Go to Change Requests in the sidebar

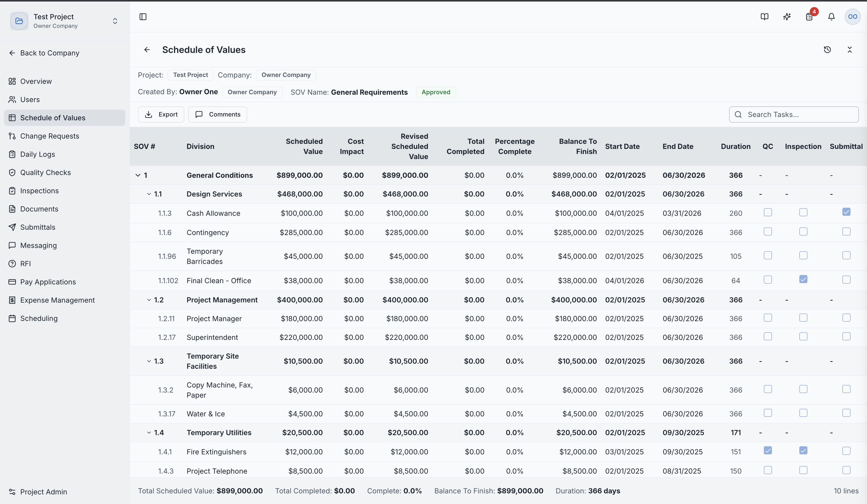(65, 136)
